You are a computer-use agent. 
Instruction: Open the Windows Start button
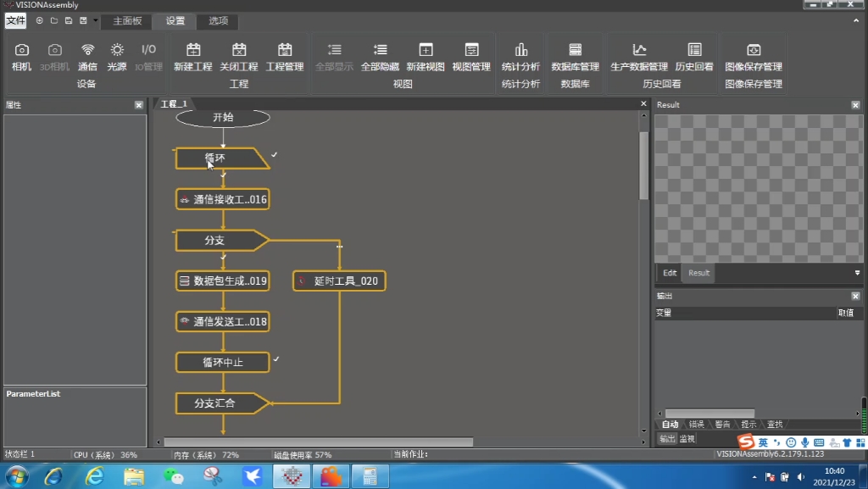click(x=17, y=476)
